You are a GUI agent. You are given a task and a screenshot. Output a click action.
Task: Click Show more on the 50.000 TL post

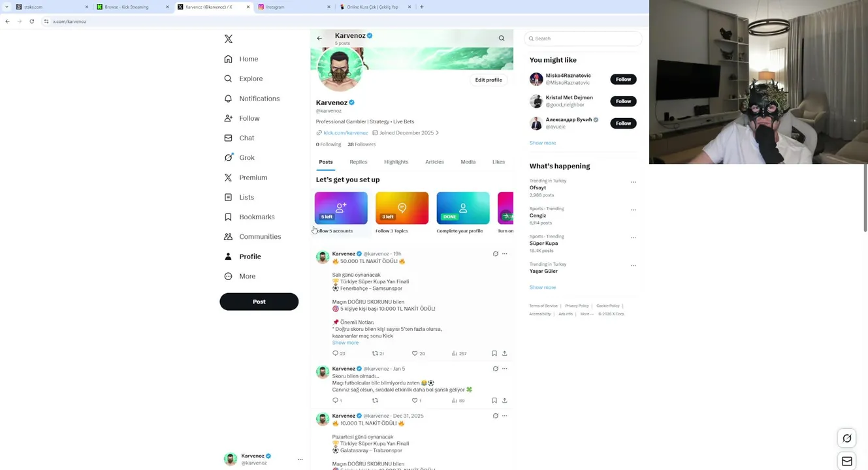pyautogui.click(x=345, y=343)
